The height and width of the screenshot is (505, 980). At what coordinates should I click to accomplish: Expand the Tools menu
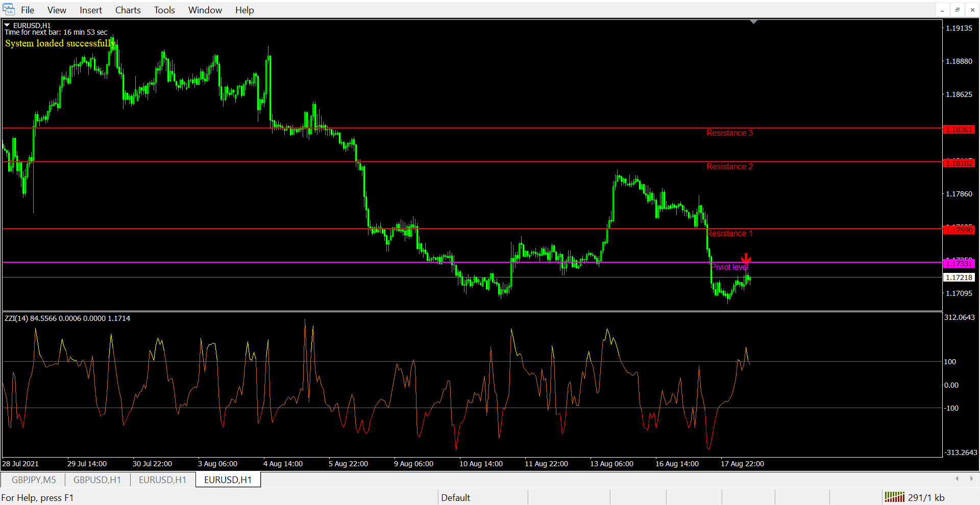coord(164,10)
